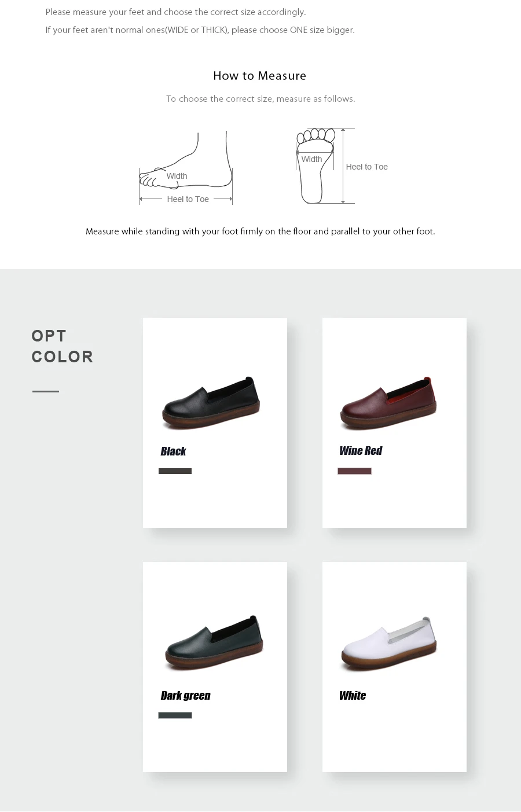Click the 'Measure while standing' instruction text
The height and width of the screenshot is (812, 521).
point(260,232)
